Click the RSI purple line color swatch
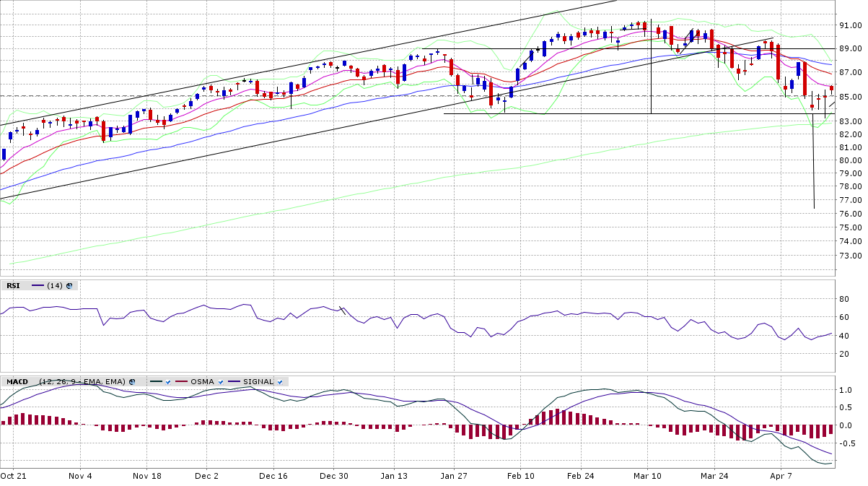Image resolution: width=868 pixels, height=486 pixels. pyautogui.click(x=38, y=285)
